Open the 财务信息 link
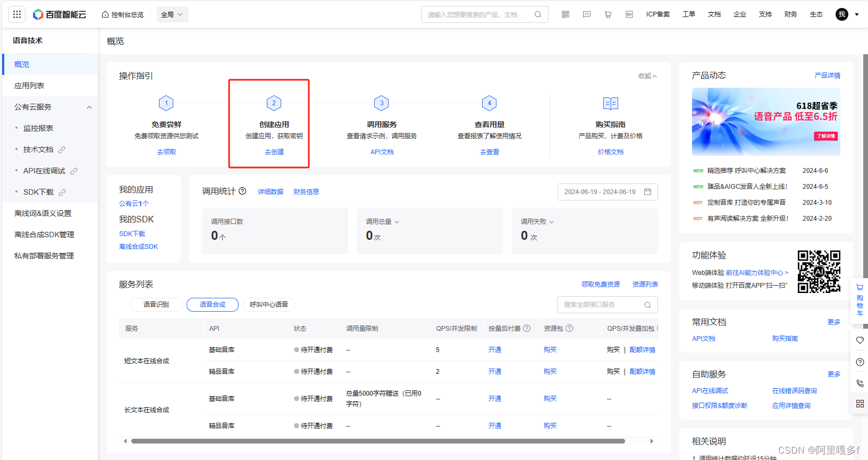Viewport: 868px width, 460px height. coord(306,192)
